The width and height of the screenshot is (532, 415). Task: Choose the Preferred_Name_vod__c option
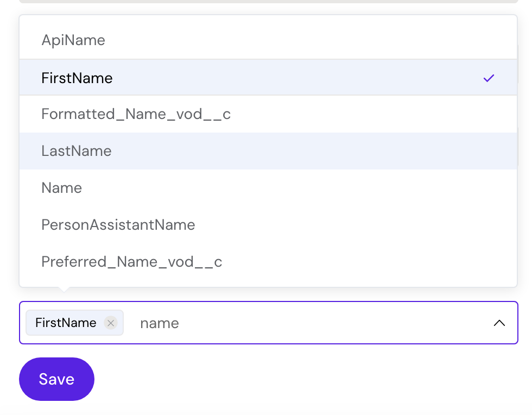point(132,262)
